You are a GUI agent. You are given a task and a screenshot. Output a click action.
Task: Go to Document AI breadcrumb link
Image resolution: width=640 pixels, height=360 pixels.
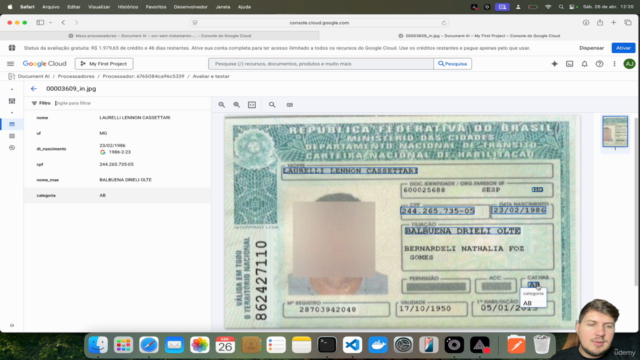pos(33,76)
